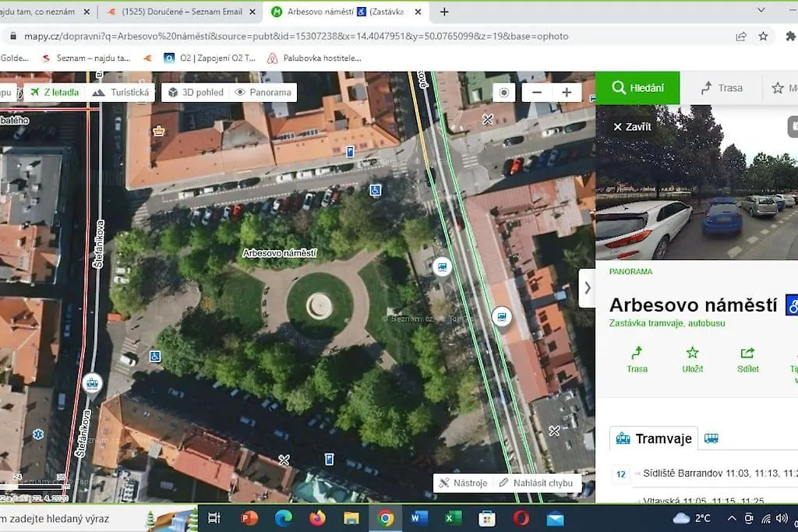Enable 3D pohled view
The width and height of the screenshot is (798, 532).
coord(196,92)
